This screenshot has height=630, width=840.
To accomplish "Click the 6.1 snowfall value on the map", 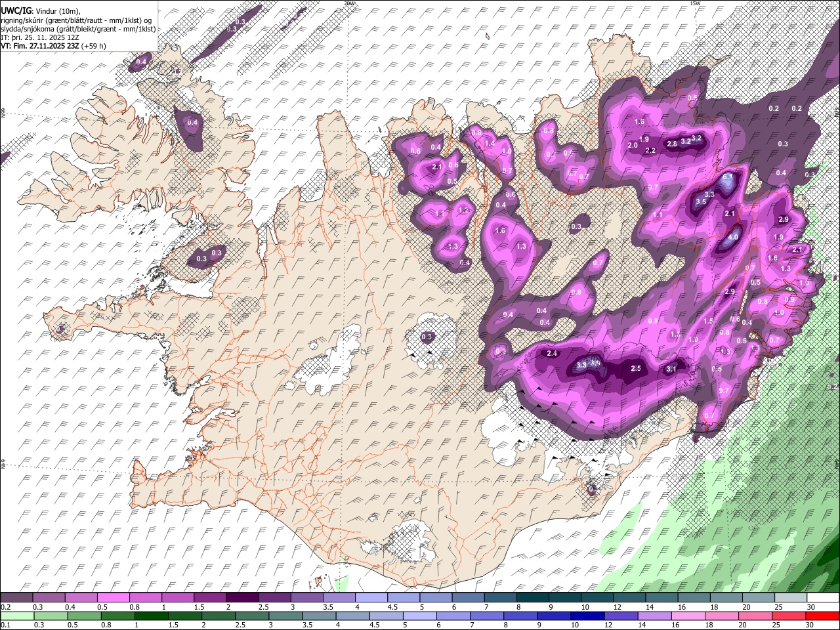I will pos(727,177).
